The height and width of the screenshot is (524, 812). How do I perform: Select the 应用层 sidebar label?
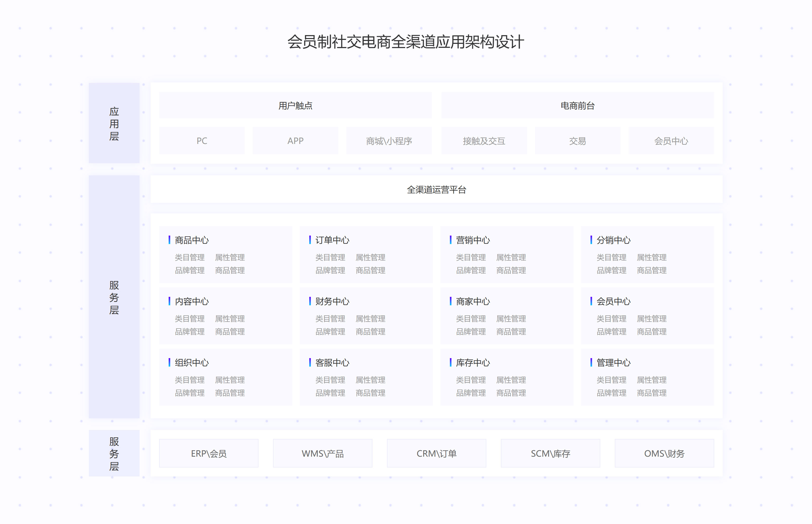pos(114,123)
